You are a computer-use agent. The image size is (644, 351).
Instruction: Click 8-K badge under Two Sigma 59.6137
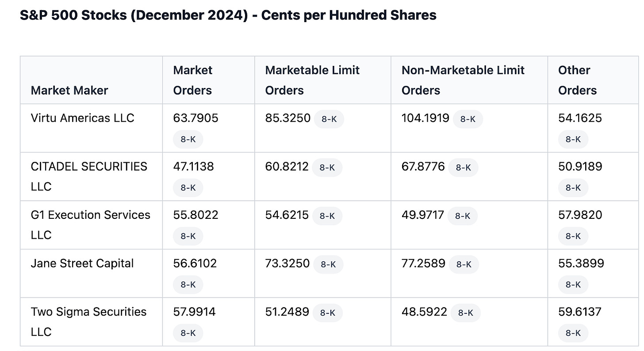click(573, 333)
